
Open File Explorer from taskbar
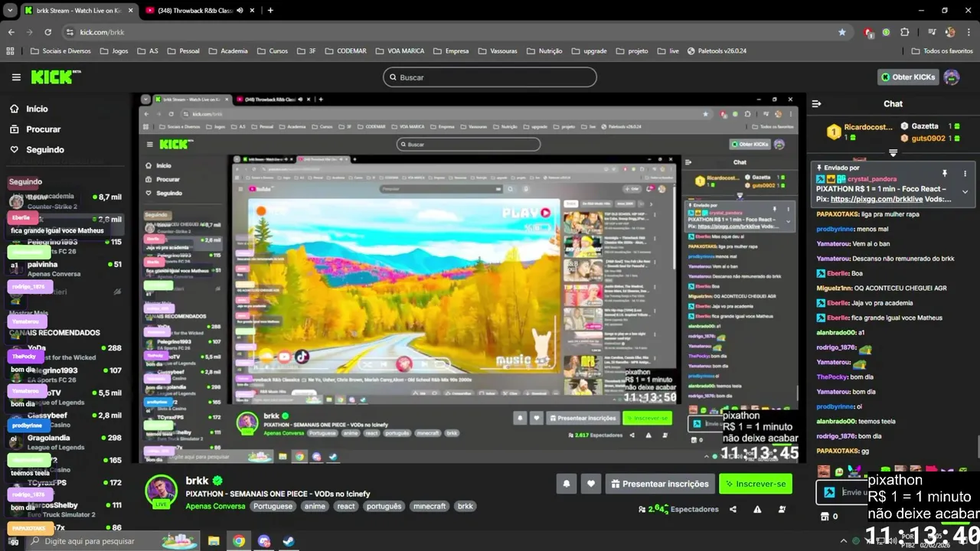(x=214, y=541)
